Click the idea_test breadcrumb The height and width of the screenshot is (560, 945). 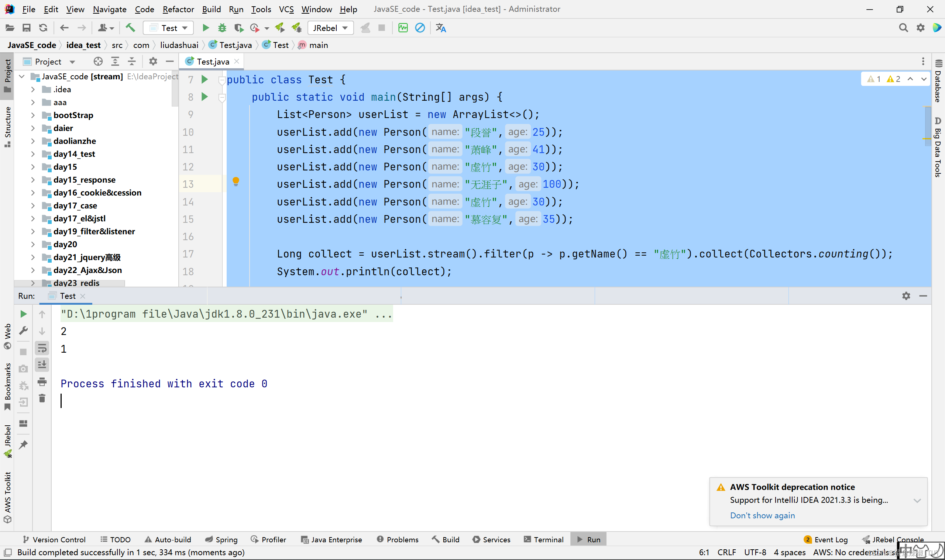(x=83, y=45)
